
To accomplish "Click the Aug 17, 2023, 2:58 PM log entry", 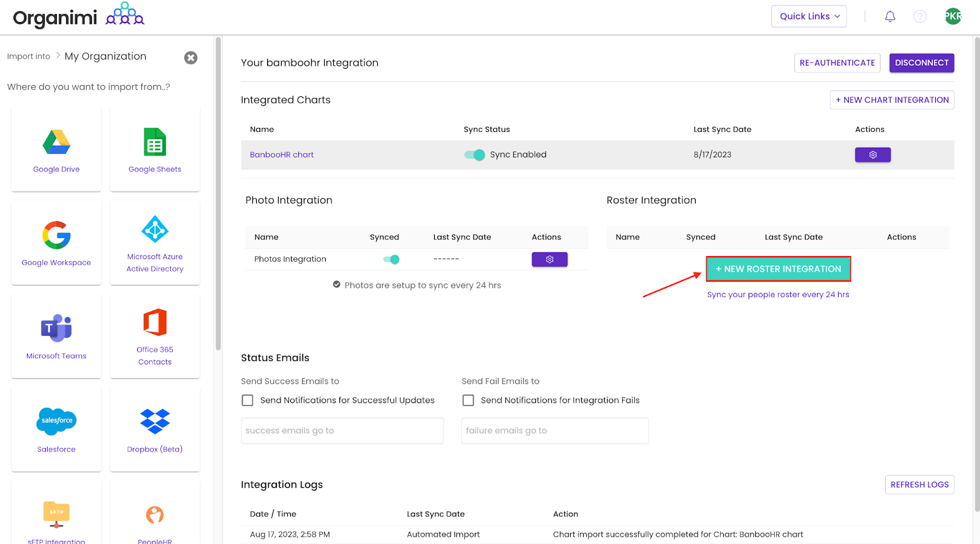I will click(290, 534).
